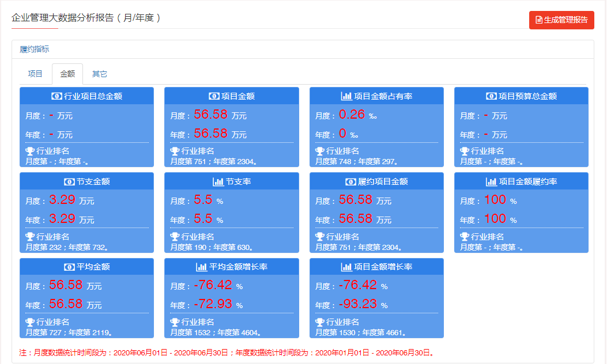The image size is (607, 364).
Task: Click the monthly 0.26 value in 项目金额占有率
Action: [352, 115]
